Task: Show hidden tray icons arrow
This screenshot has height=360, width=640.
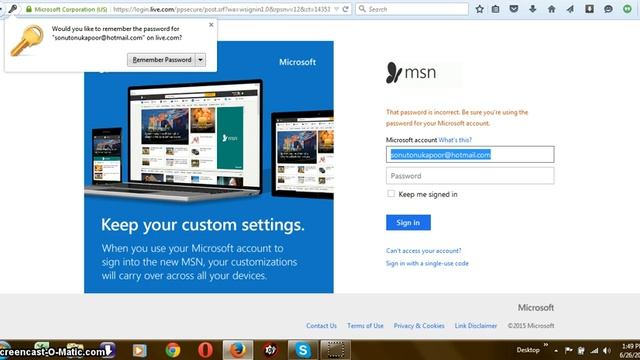Action: 556,351
